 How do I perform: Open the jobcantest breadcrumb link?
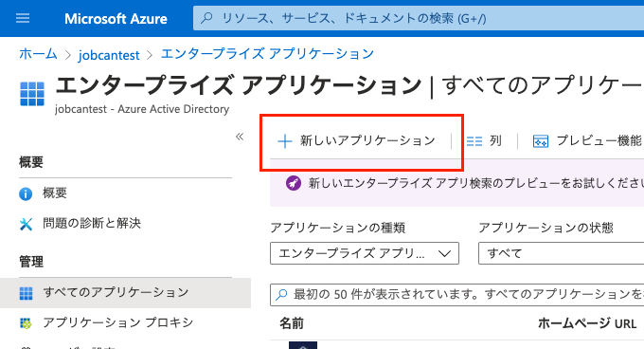tap(109, 55)
